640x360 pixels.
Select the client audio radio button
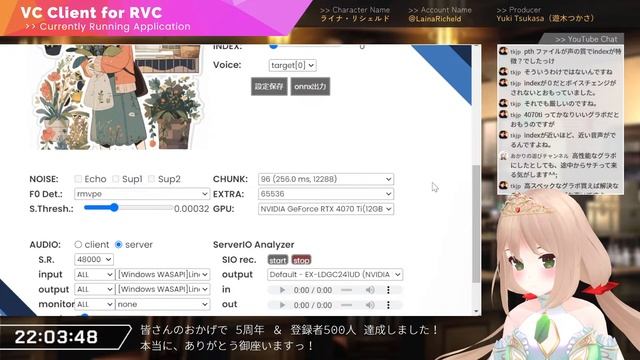pos(78,244)
